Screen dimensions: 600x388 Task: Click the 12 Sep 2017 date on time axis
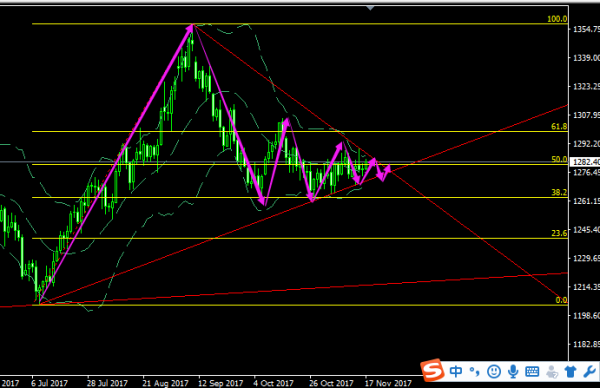[221, 383]
